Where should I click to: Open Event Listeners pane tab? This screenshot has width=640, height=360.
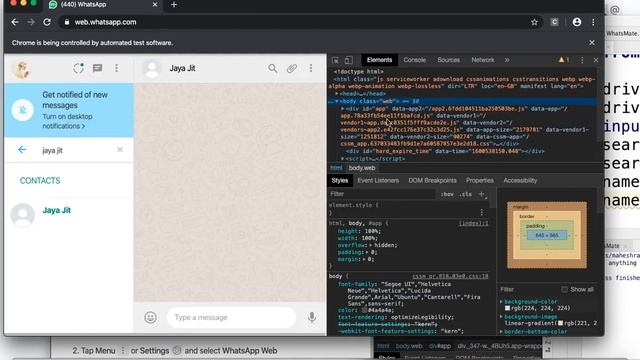coord(378,180)
